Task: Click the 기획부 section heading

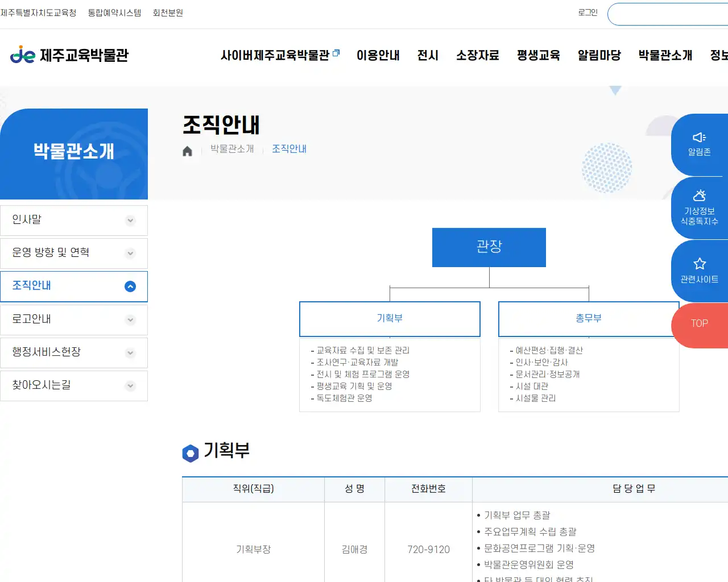Action: (x=226, y=451)
